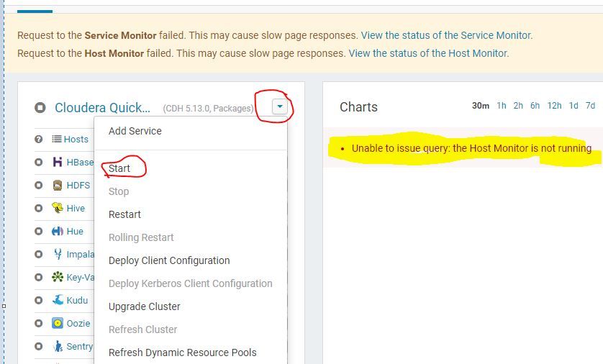Open the Oozie service

(78, 324)
